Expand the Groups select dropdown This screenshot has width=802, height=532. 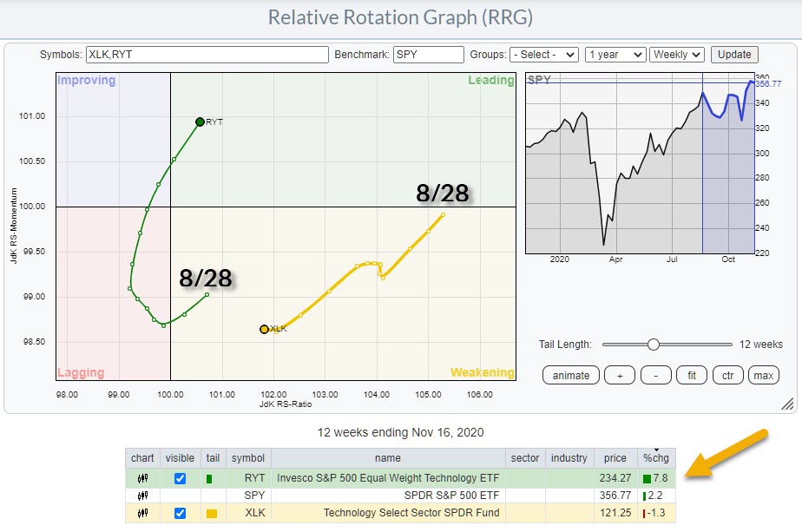click(544, 54)
